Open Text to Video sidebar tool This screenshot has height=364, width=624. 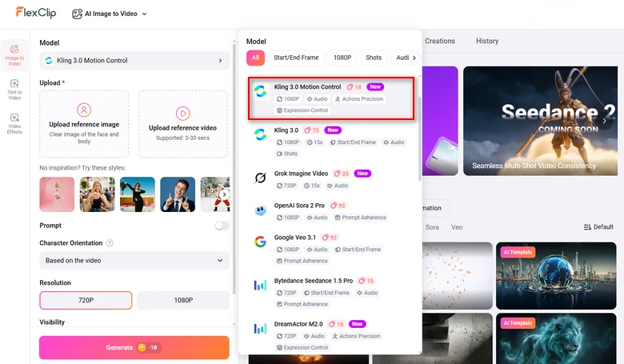pos(14,88)
